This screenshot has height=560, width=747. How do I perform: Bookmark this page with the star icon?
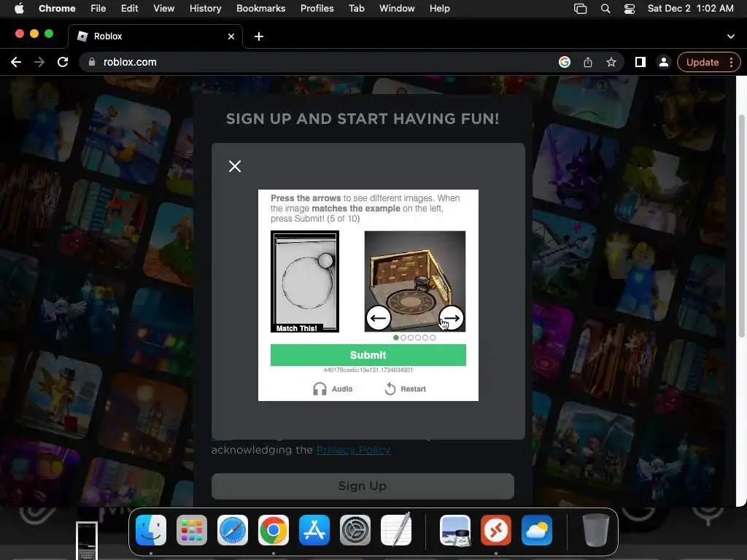pos(611,63)
